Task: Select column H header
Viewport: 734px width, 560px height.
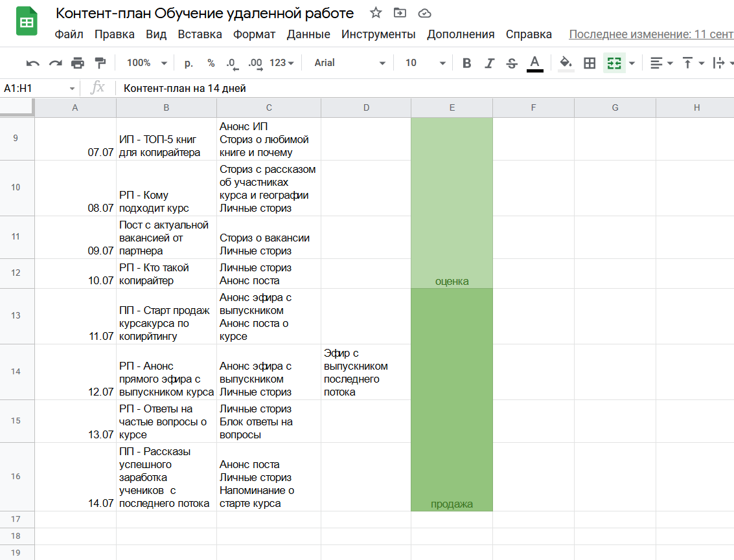Action: tap(696, 107)
